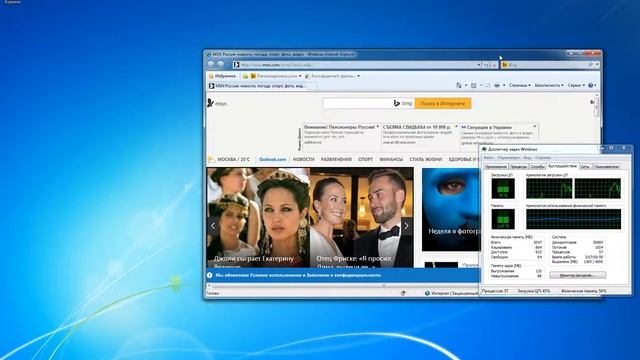640x360 pixels.
Task: Open the Страница menu in command bar
Action: (520, 85)
